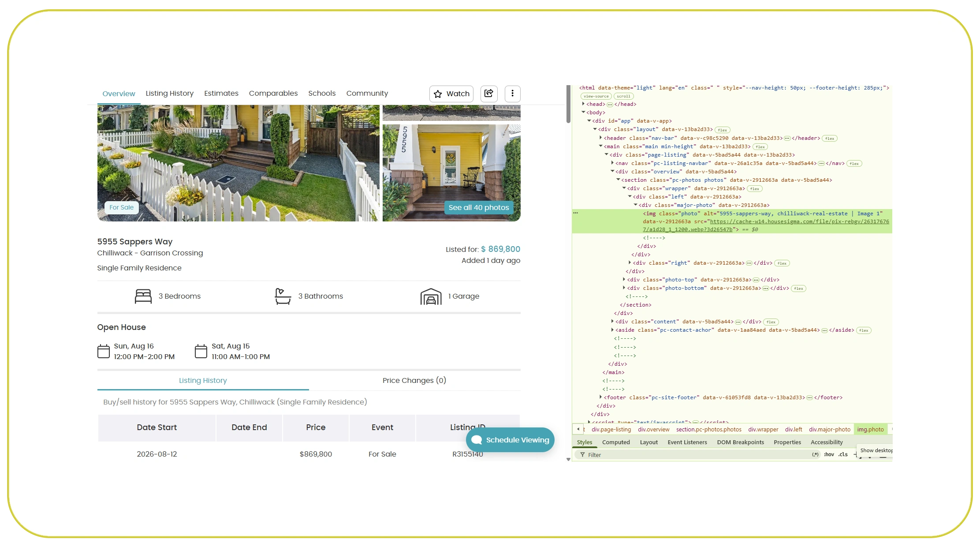Screen dimensions: 980x547
Task: Click the calendar icon for Sat, Aug 15
Action: (x=201, y=351)
